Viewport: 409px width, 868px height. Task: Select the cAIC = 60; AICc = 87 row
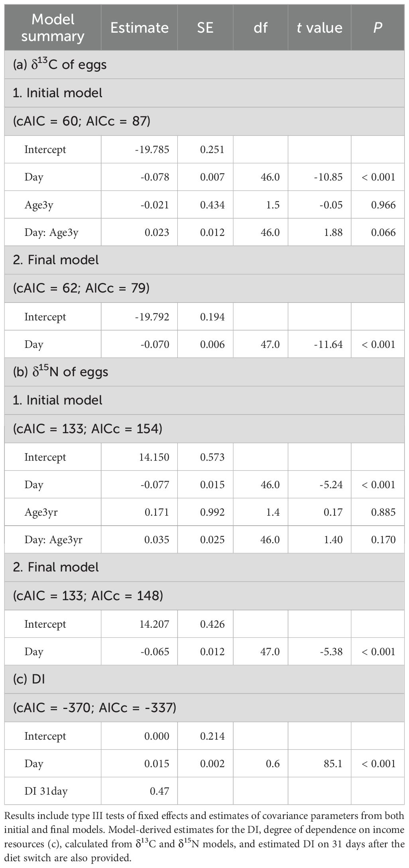(204, 121)
